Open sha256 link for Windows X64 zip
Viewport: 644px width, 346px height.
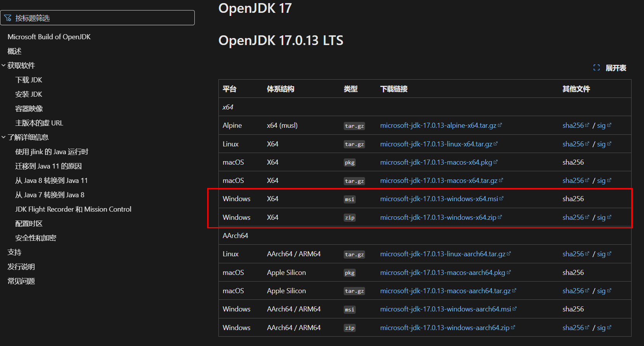[x=576, y=217]
